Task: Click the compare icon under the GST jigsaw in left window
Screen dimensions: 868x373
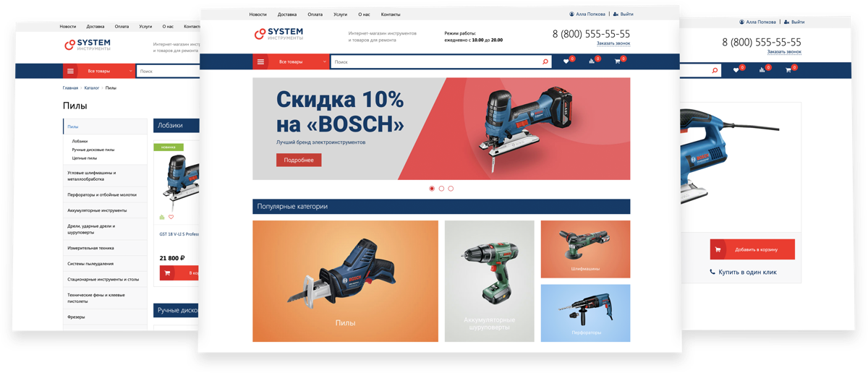Action: pos(162,217)
